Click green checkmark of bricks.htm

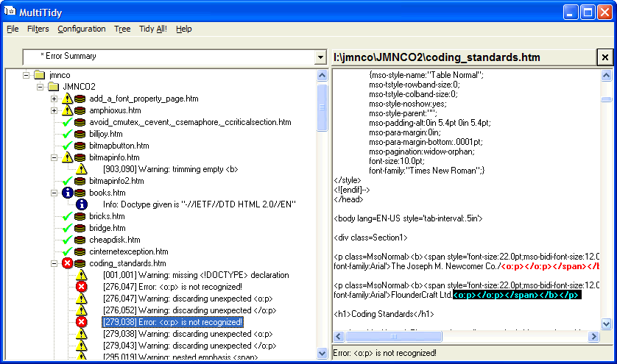point(67,216)
